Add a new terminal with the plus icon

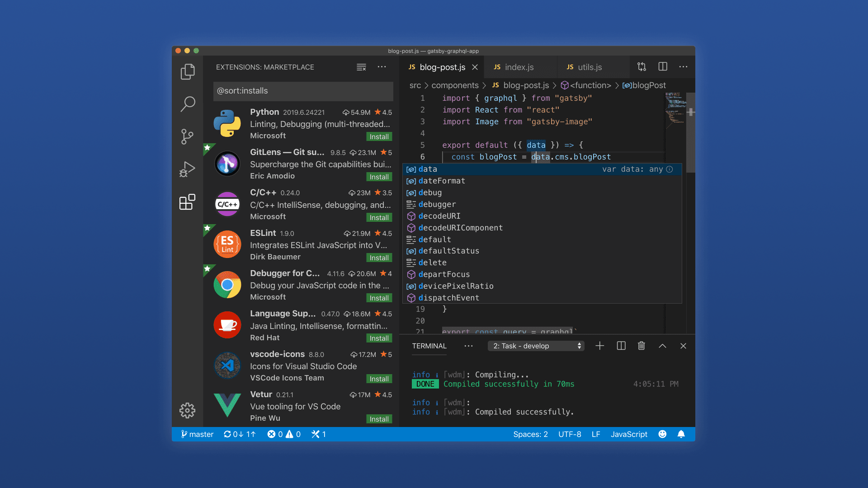[599, 346]
